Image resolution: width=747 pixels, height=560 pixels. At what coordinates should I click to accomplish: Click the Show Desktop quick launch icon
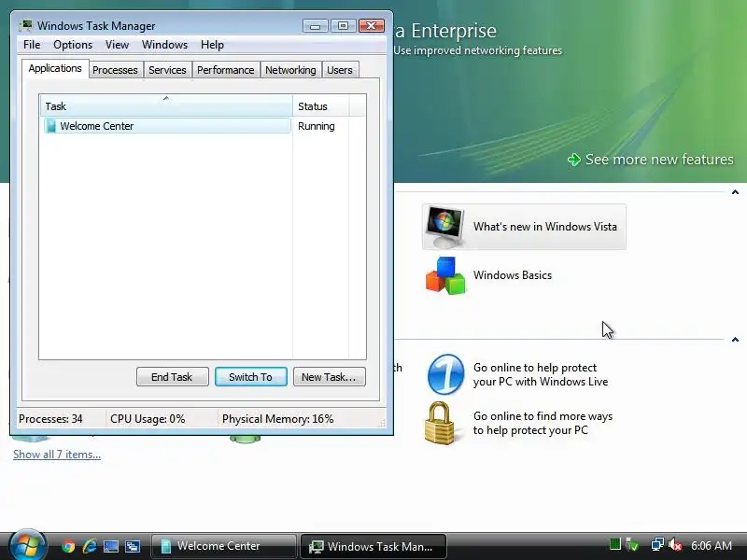click(110, 546)
